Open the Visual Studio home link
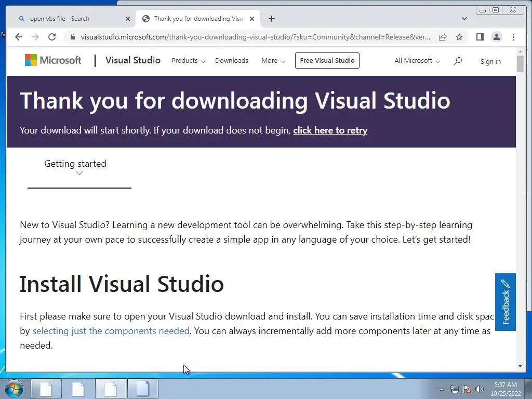Screen dimensions: 532x399 pos(132,60)
